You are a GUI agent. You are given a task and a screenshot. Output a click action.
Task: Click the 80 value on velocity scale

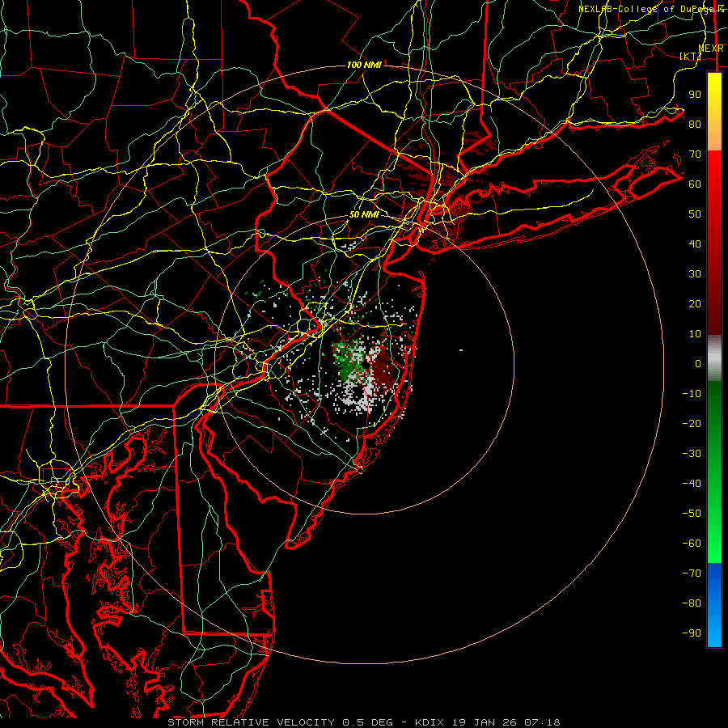695,125
